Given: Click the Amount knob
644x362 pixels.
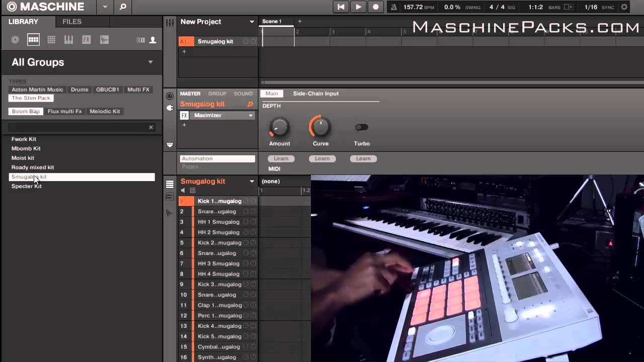Looking at the screenshot, I should coord(279,127).
